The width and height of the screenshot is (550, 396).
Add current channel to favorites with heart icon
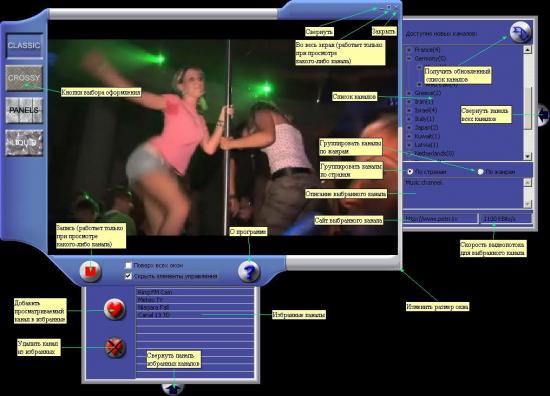pyautogui.click(x=115, y=309)
